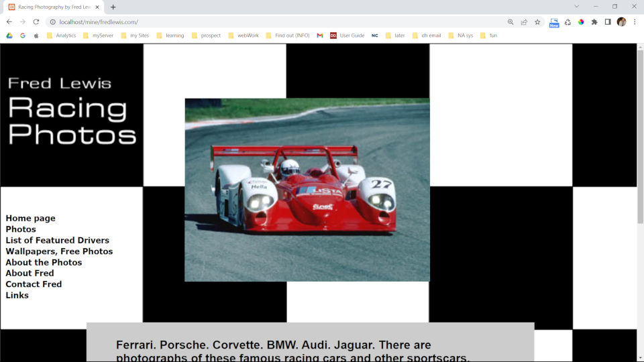This screenshot has width=644, height=362.
Task: Go back with the browser back arrow
Action: [x=9, y=21]
